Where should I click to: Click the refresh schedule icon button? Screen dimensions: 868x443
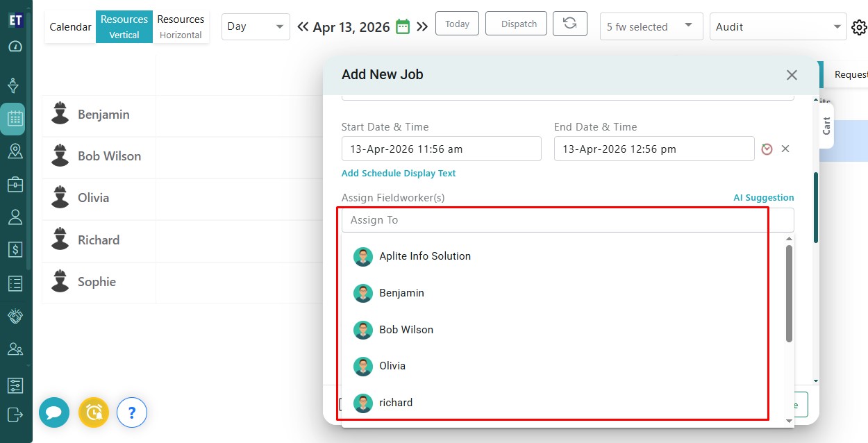[x=569, y=24]
